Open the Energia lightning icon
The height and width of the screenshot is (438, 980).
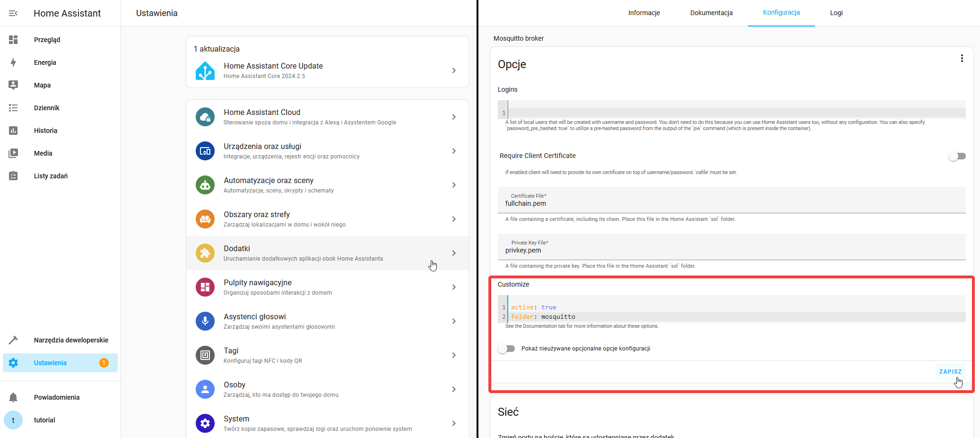13,62
